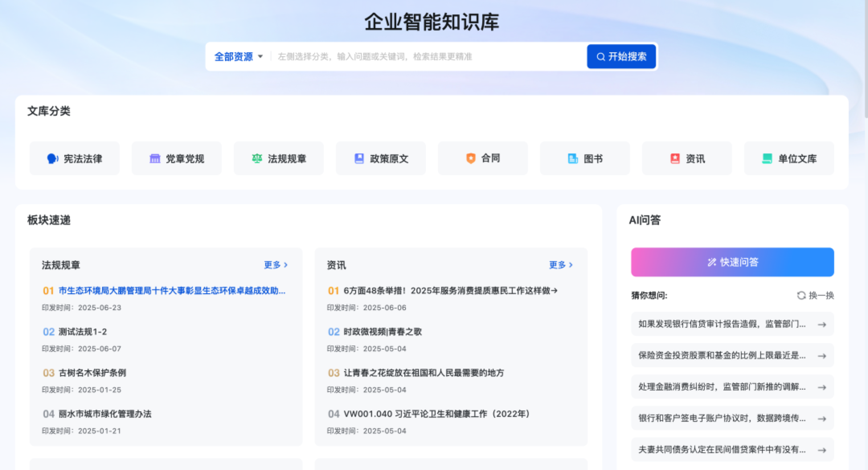
Task: Focus the keyword search input field
Action: click(x=426, y=57)
